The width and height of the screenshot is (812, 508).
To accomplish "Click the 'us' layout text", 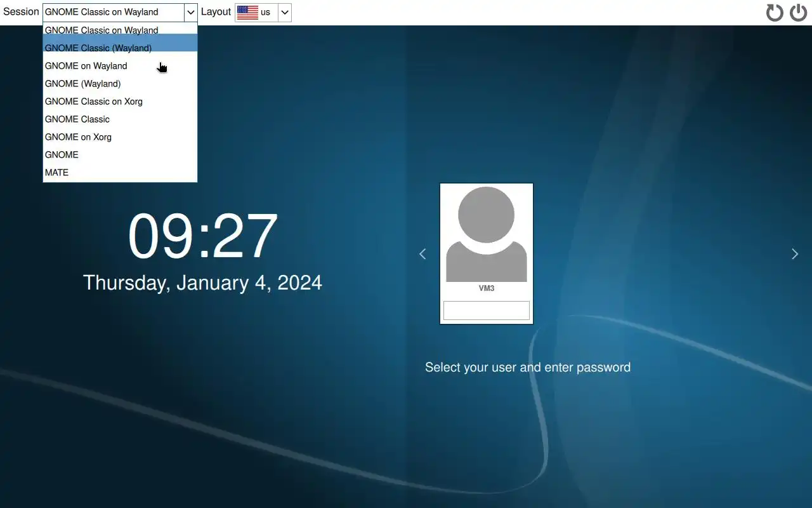I will coord(265,12).
